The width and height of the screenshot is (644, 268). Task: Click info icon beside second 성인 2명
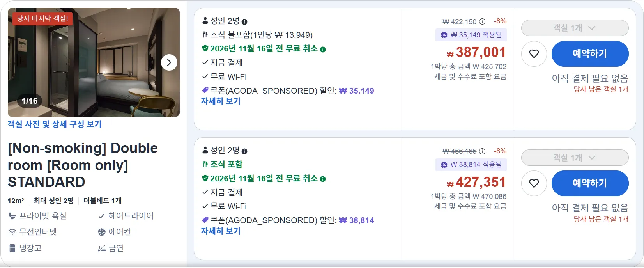tap(244, 151)
